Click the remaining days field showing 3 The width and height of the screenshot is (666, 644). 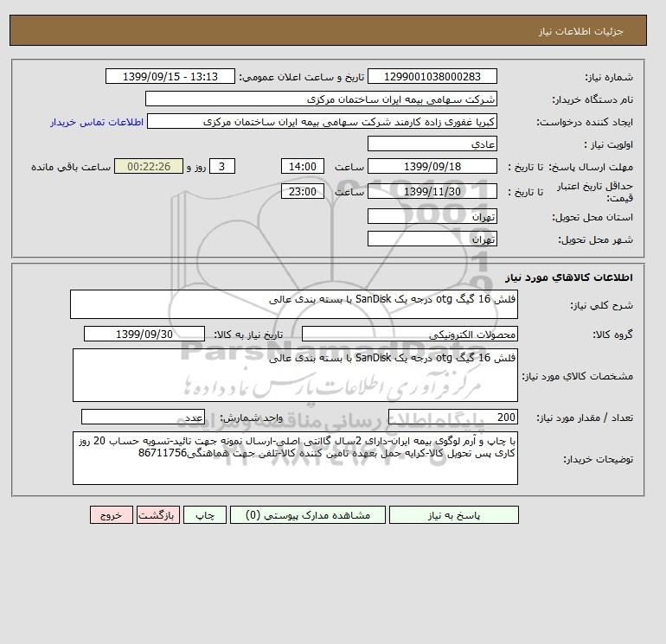pos(222,167)
